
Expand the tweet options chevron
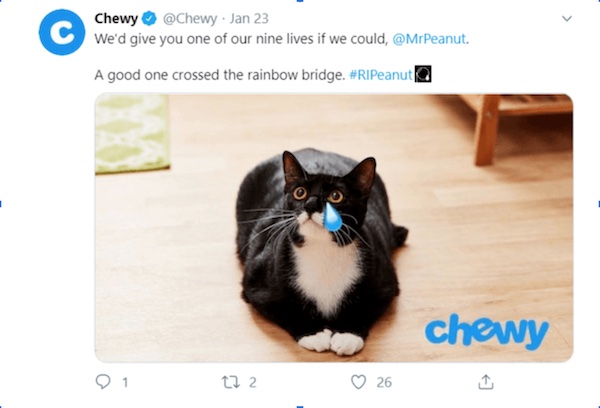(567, 18)
